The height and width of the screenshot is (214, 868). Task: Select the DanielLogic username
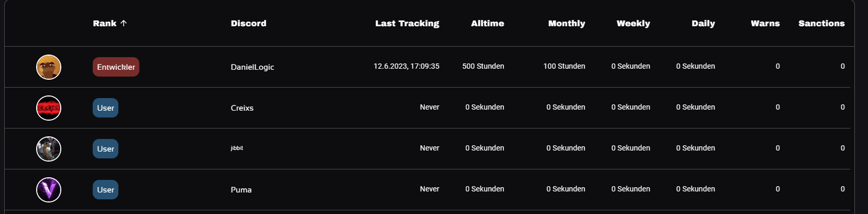(252, 67)
